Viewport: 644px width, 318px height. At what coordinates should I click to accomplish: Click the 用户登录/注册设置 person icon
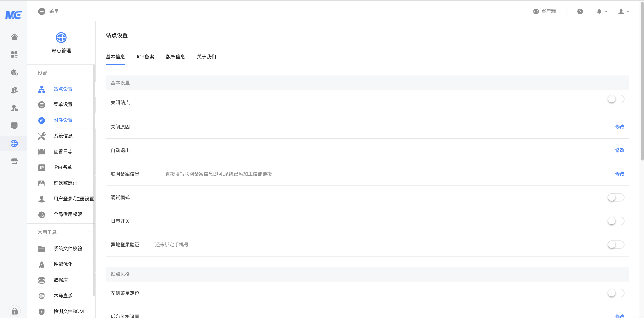click(x=42, y=199)
